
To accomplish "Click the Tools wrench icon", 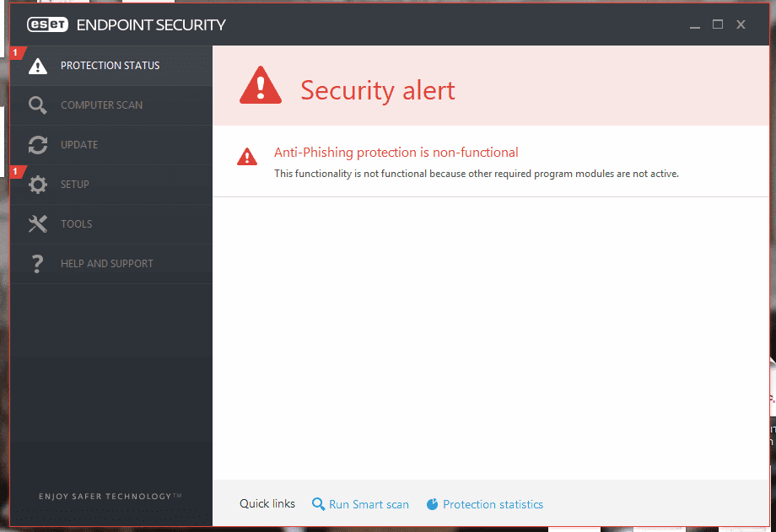I will tap(38, 224).
